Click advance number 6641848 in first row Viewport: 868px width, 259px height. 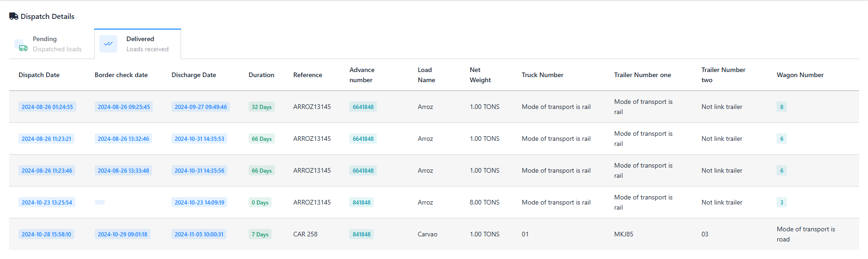(x=363, y=107)
